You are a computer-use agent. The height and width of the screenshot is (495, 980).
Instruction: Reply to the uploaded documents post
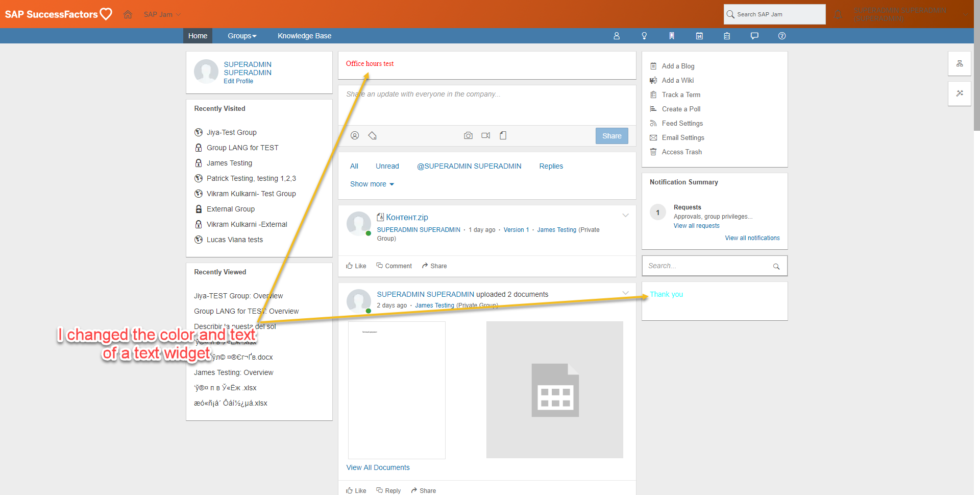(388, 490)
